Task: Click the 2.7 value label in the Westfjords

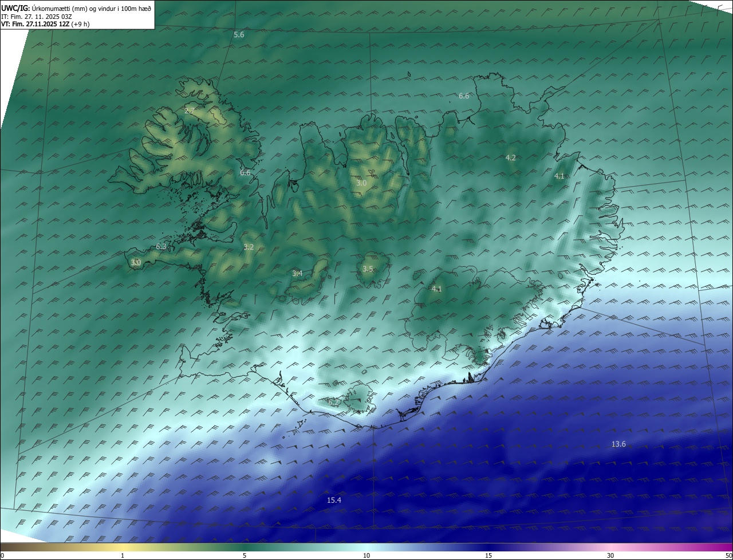Action: [190, 111]
